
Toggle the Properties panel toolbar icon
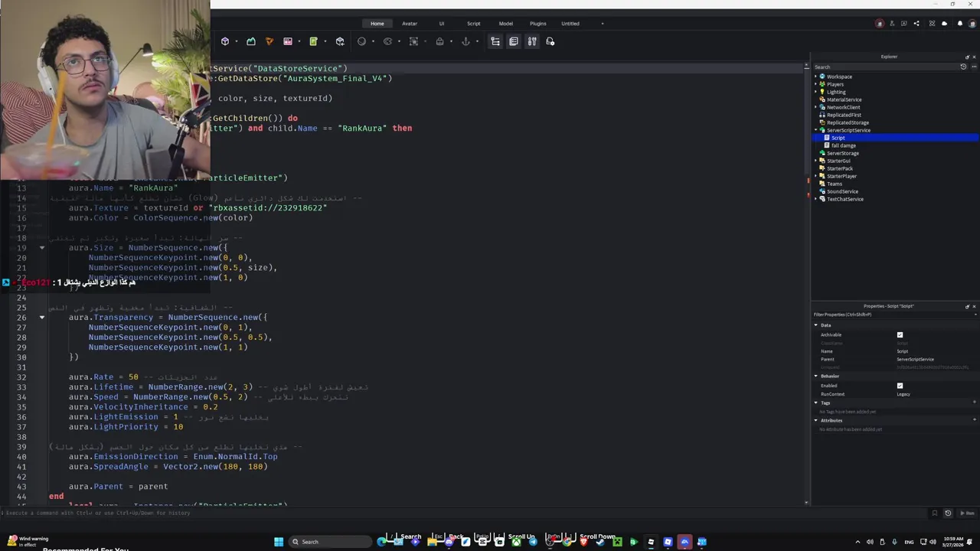coord(514,41)
